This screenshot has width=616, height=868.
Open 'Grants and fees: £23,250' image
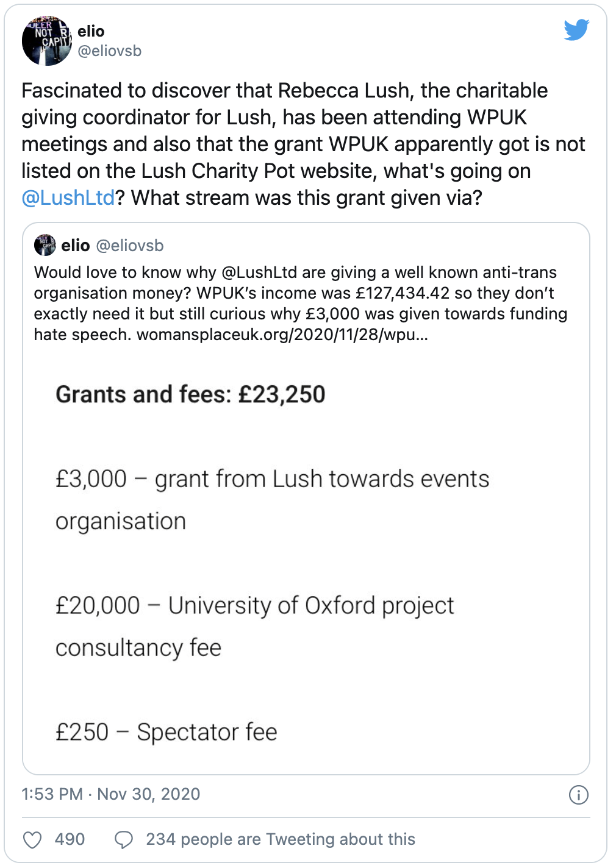point(190,394)
